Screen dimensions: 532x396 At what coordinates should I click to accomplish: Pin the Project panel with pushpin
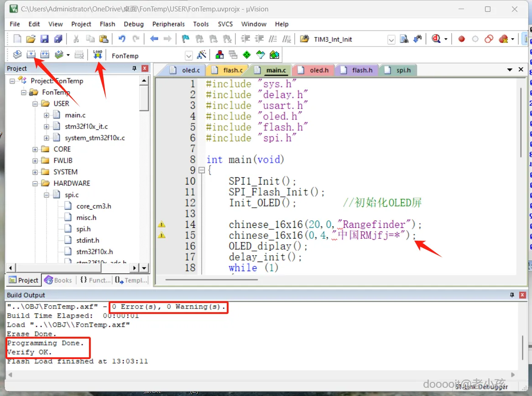tap(134, 68)
